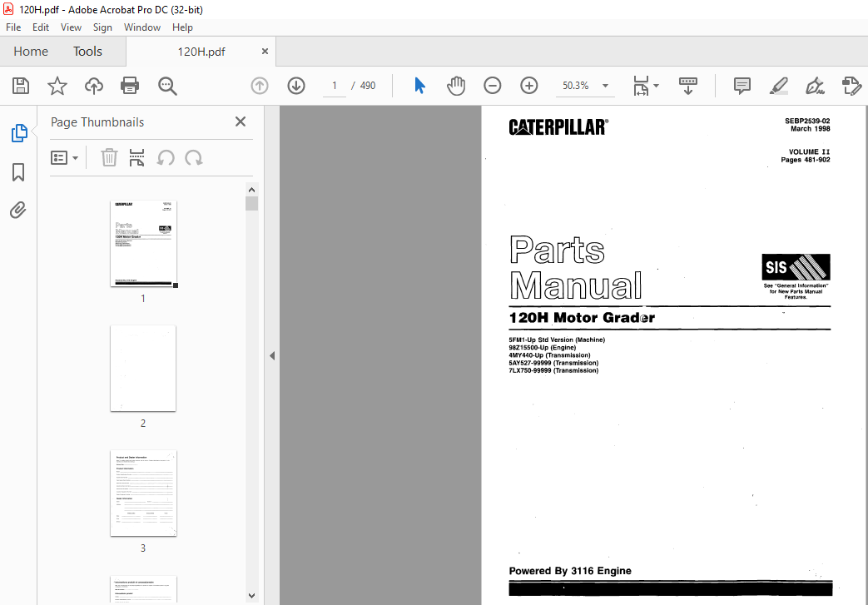868x605 pixels.
Task: Click the '120H Motor Grader' title text
Action: point(582,318)
